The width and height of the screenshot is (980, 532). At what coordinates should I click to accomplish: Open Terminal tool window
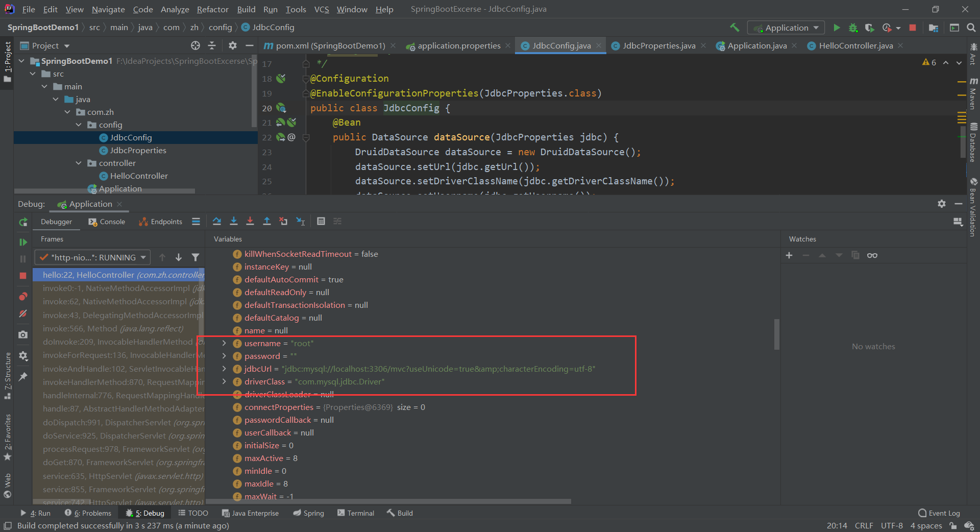pyautogui.click(x=356, y=513)
